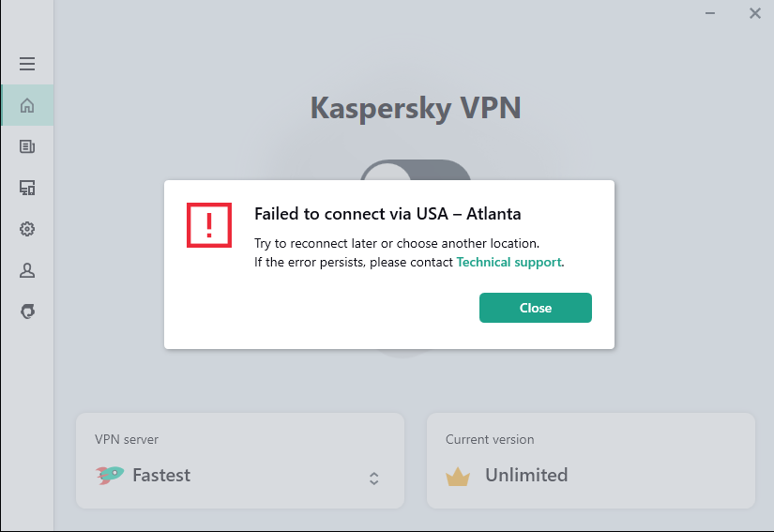Close the Kaspersky VPN window
Viewport: 774px width, 532px height.
coord(754,13)
